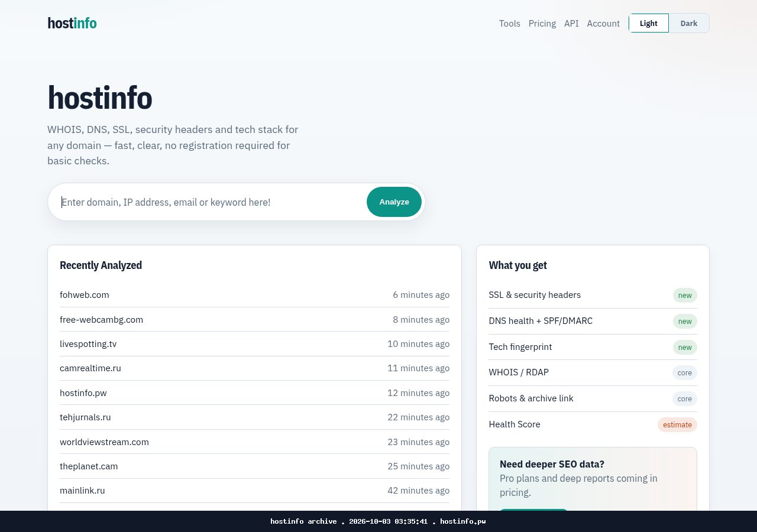
Task: Click the 'Need deeper SEO data?' heading
Action: coord(552,464)
